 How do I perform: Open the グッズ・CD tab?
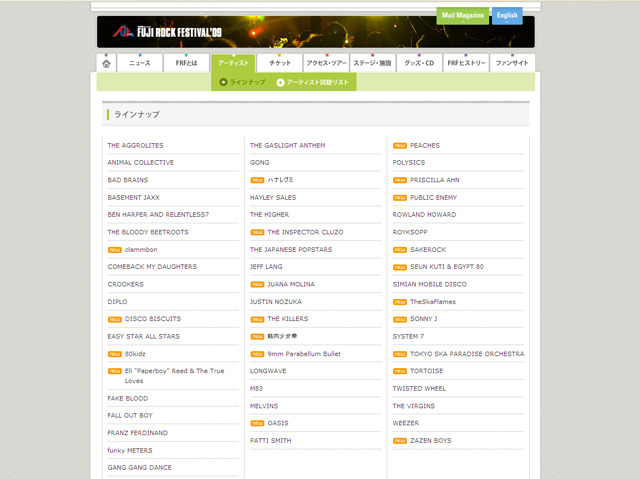pyautogui.click(x=419, y=63)
